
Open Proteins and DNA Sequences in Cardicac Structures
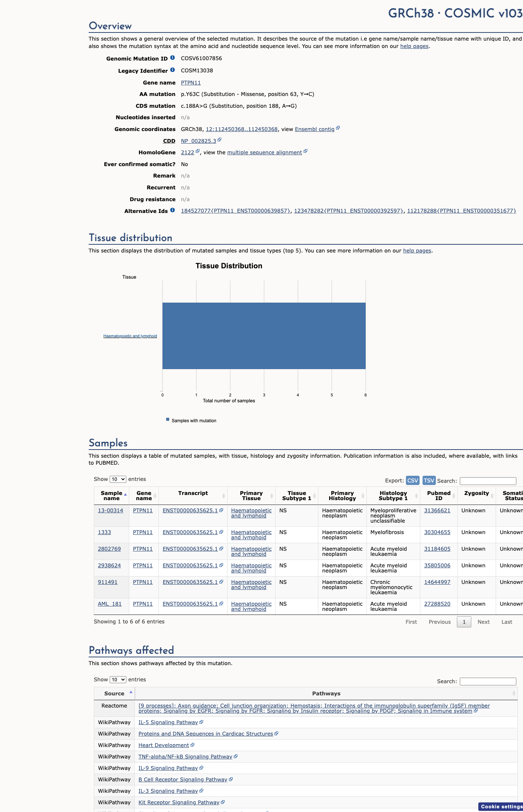[206, 734]
